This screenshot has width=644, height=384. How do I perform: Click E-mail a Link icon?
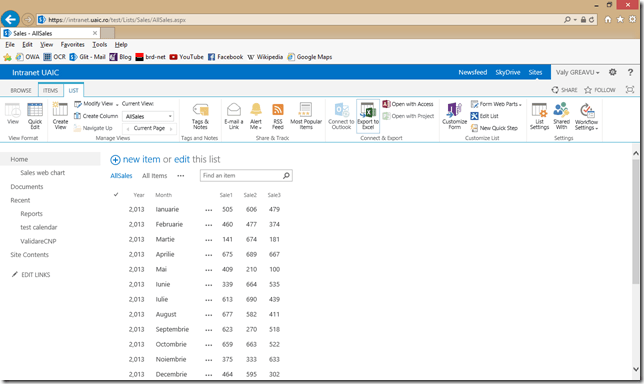pyautogui.click(x=234, y=116)
